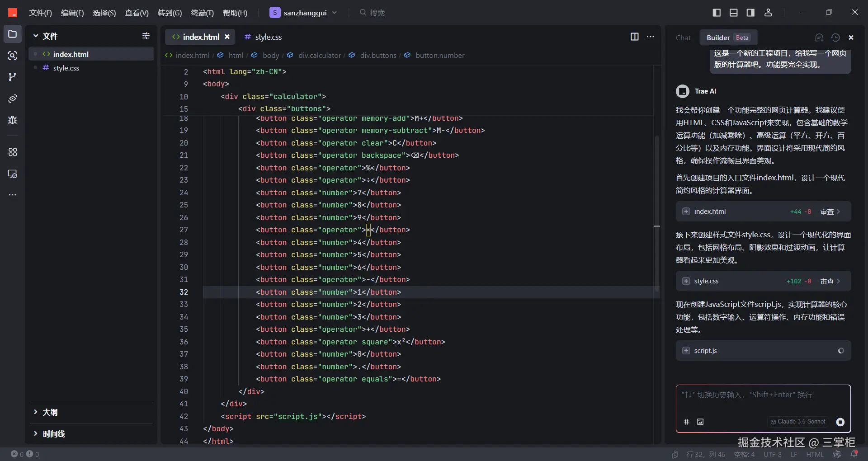The width and height of the screenshot is (868, 461).
Task: Open the 查看(V) menu
Action: coord(137,13)
